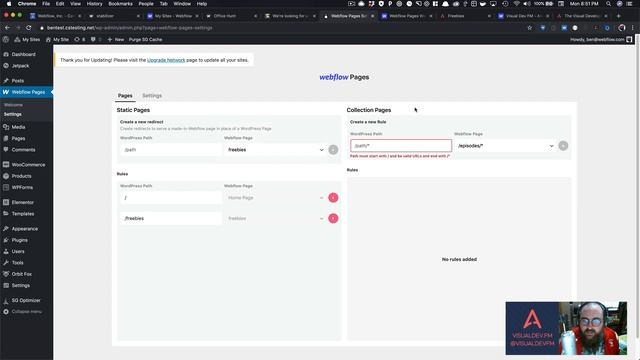The height and width of the screenshot is (360, 640).
Task: Open WooCommerce menu
Action: (28, 165)
